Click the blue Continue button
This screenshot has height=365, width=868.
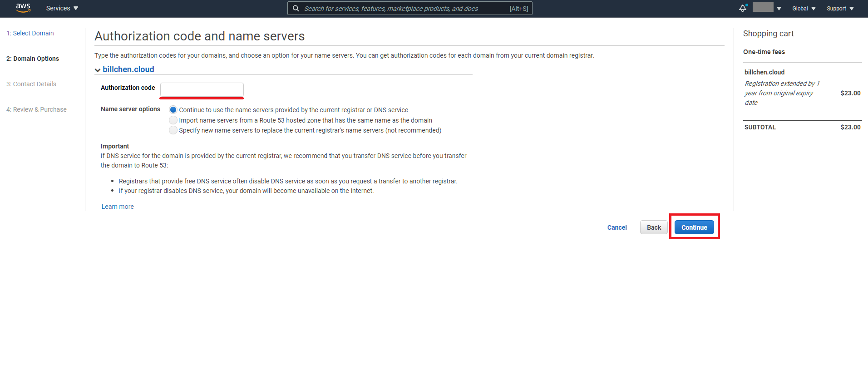694,227
